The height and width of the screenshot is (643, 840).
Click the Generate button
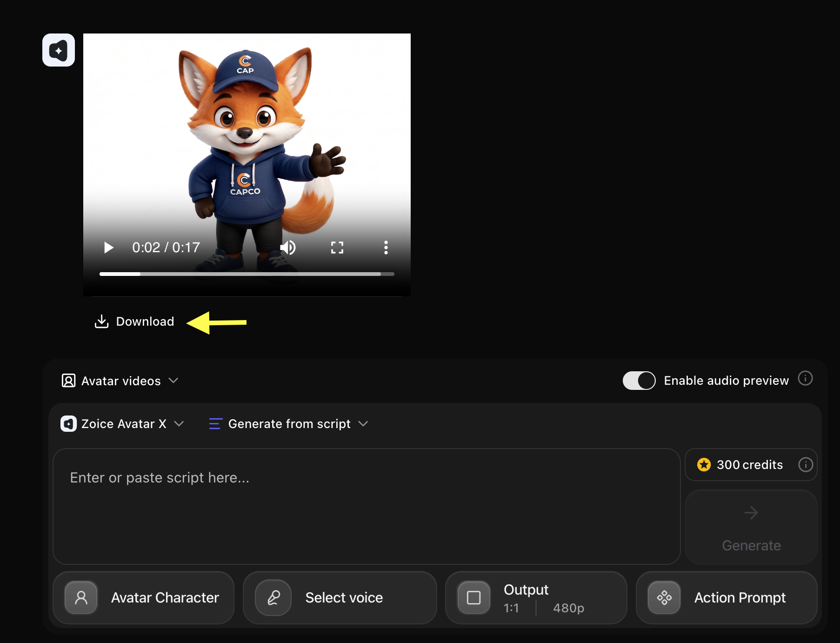tap(751, 527)
